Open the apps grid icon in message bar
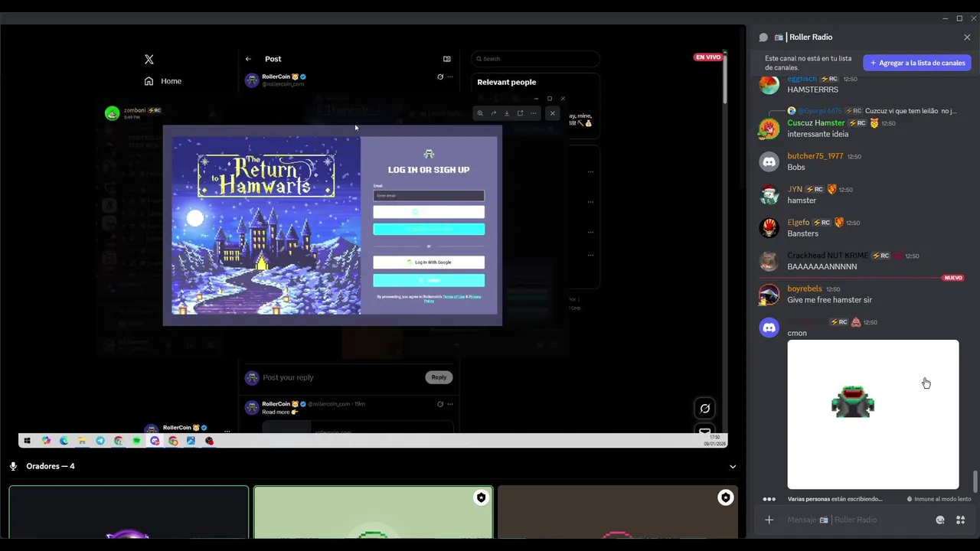This screenshot has width=980, height=551. point(960,520)
